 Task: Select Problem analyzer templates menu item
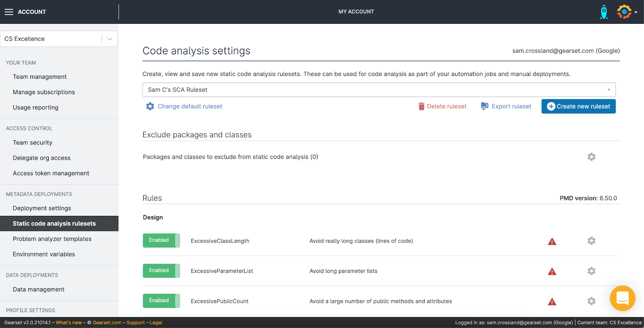coord(52,239)
